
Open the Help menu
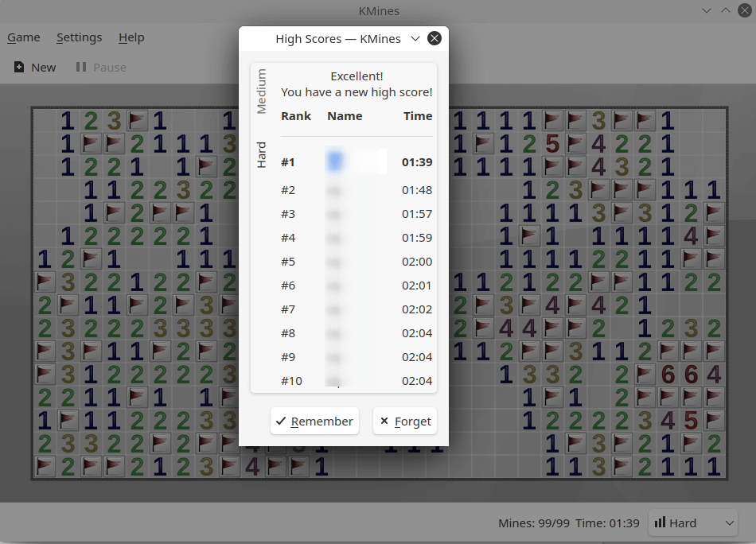(131, 37)
